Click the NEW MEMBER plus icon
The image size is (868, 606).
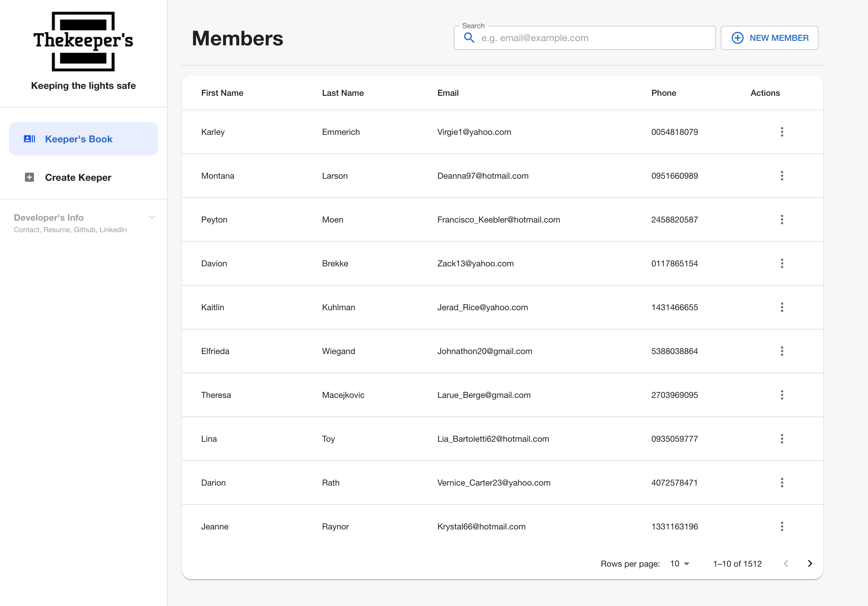tap(737, 38)
